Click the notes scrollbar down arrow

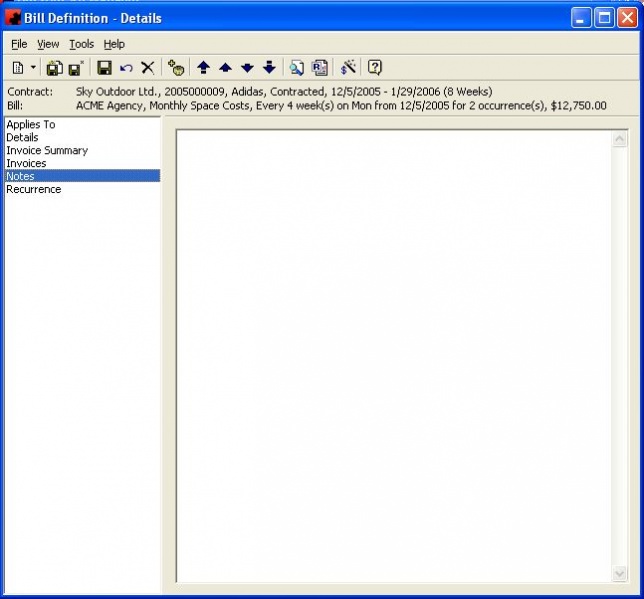click(x=619, y=573)
